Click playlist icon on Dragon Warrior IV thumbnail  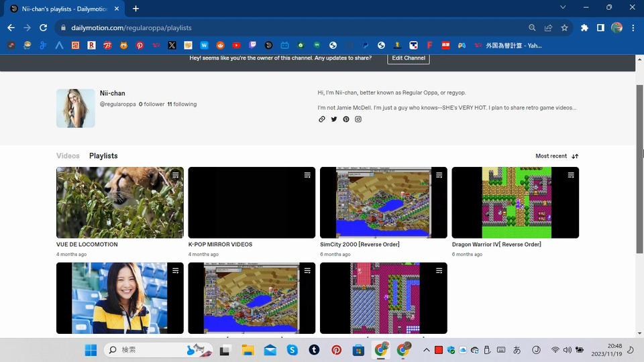click(571, 175)
